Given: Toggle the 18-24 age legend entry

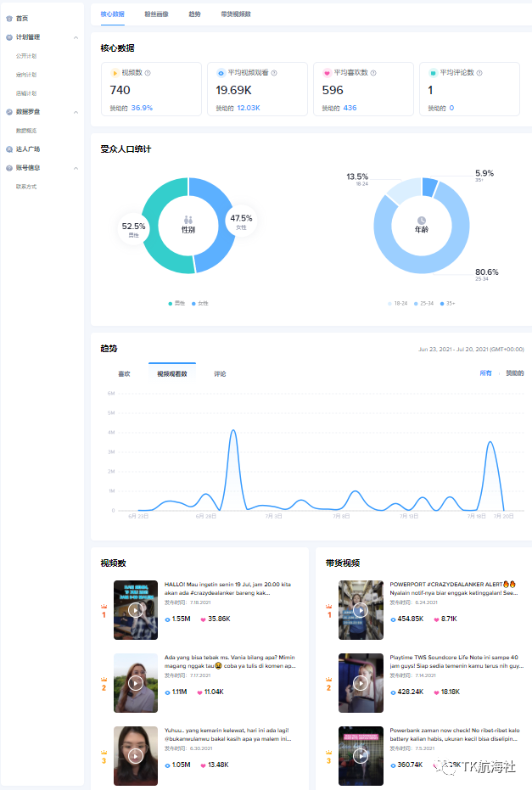Looking at the screenshot, I should [x=397, y=303].
